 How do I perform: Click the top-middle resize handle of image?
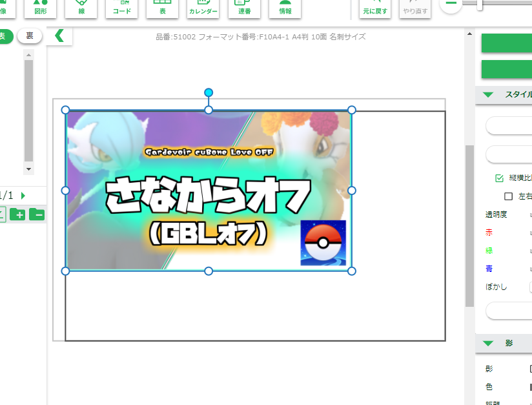pyautogui.click(x=209, y=110)
